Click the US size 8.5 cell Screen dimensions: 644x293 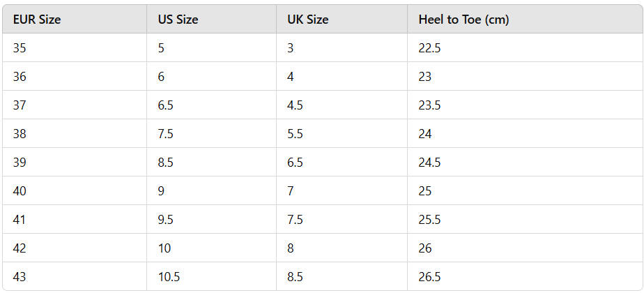coord(166,163)
